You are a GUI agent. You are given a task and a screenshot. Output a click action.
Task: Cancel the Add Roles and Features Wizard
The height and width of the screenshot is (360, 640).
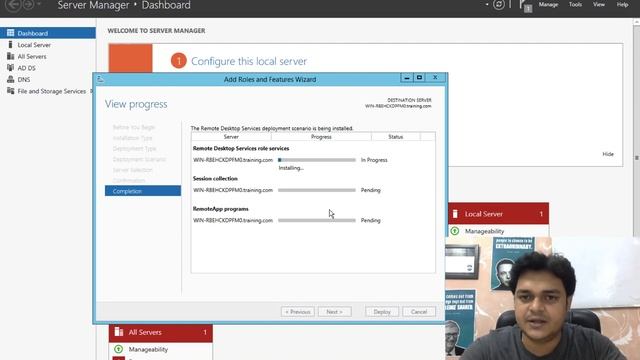(419, 312)
